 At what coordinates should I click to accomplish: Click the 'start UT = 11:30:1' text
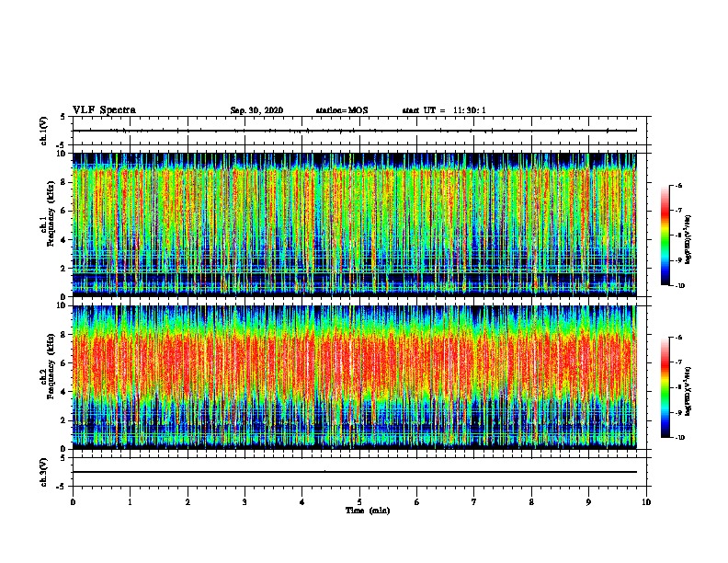(x=444, y=110)
